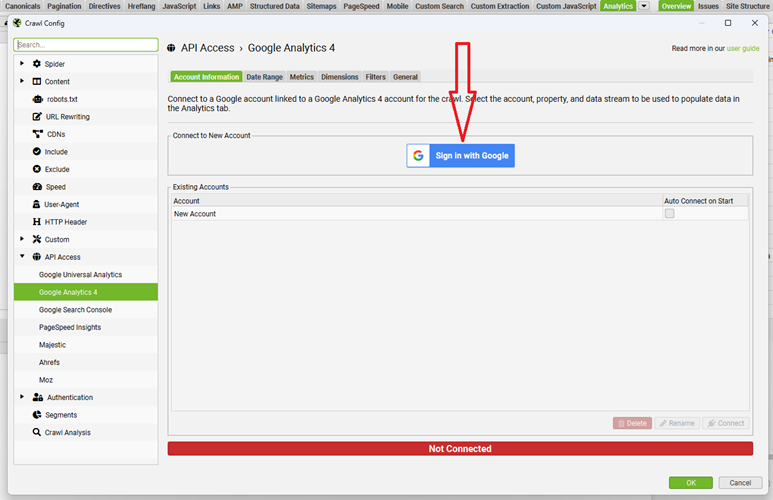Click the Spider gear icon
Screen dimensions: 773x500
36,64
